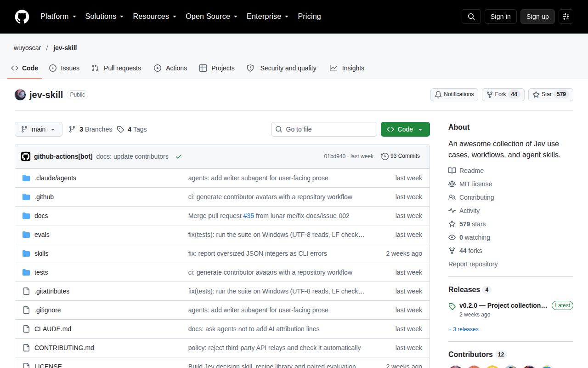Focus the Go to file search field
Image resolution: width=588 pixels, height=368 pixels.
click(x=324, y=129)
